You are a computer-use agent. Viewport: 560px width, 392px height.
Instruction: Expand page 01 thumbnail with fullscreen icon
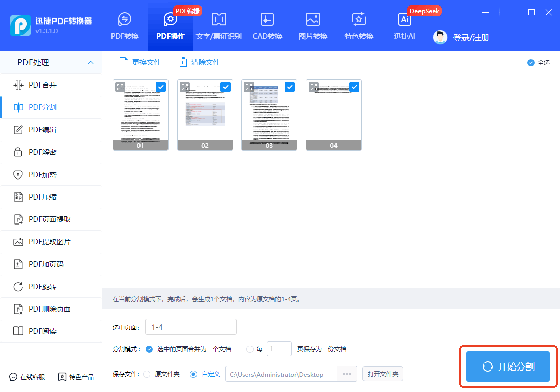click(120, 87)
